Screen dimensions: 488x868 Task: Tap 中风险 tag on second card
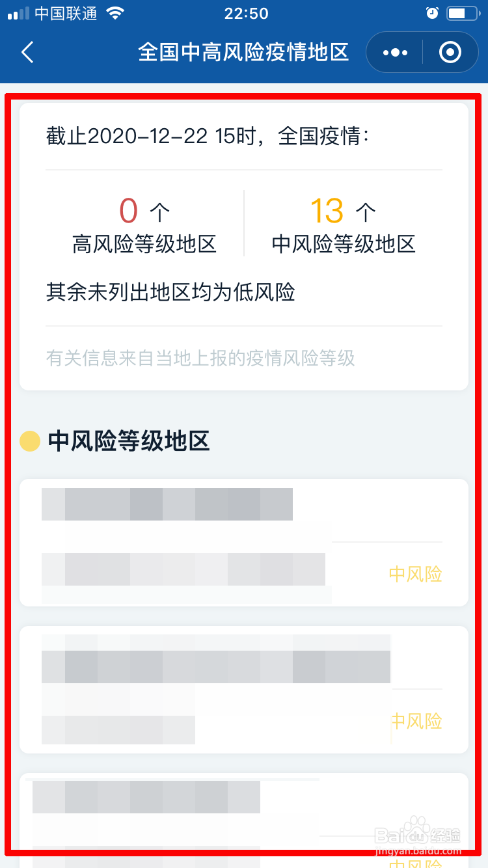pyautogui.click(x=416, y=721)
